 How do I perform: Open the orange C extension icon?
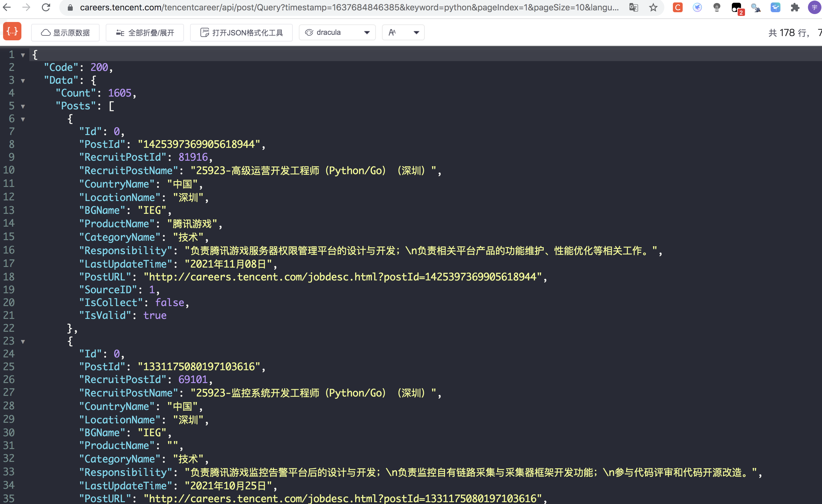[677, 7]
